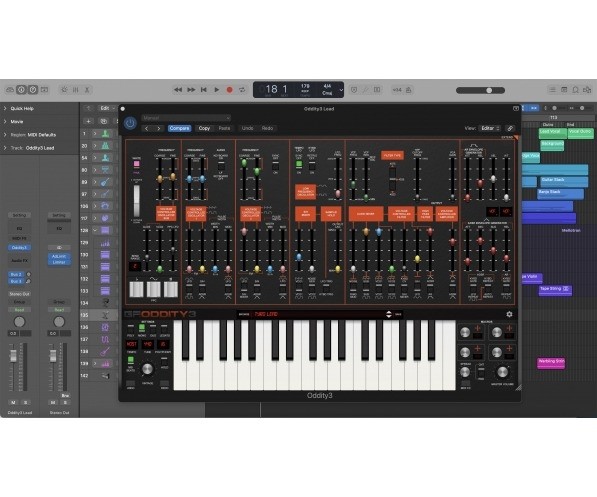Open the Editors scissors icon
Image resolution: width=597 pixels, height=497 pixels.
click(87, 90)
